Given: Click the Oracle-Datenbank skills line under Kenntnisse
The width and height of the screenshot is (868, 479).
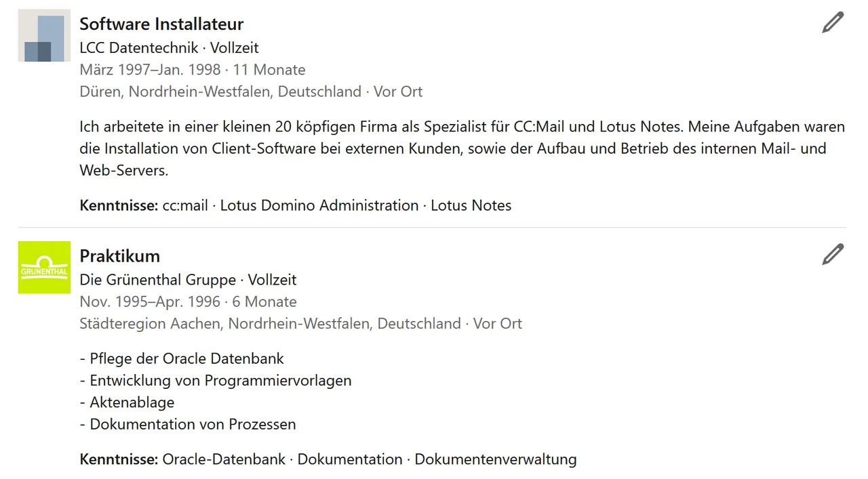Looking at the screenshot, I should coord(328,459).
